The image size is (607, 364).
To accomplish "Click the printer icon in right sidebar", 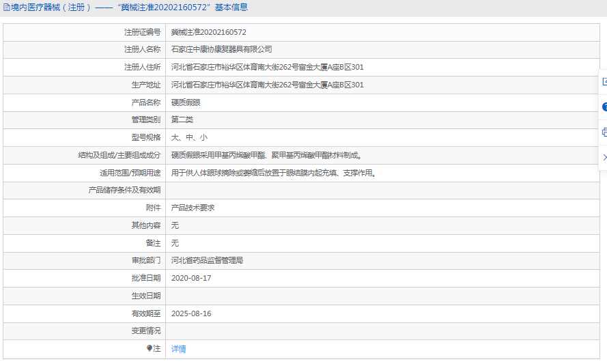I will [x=604, y=132].
